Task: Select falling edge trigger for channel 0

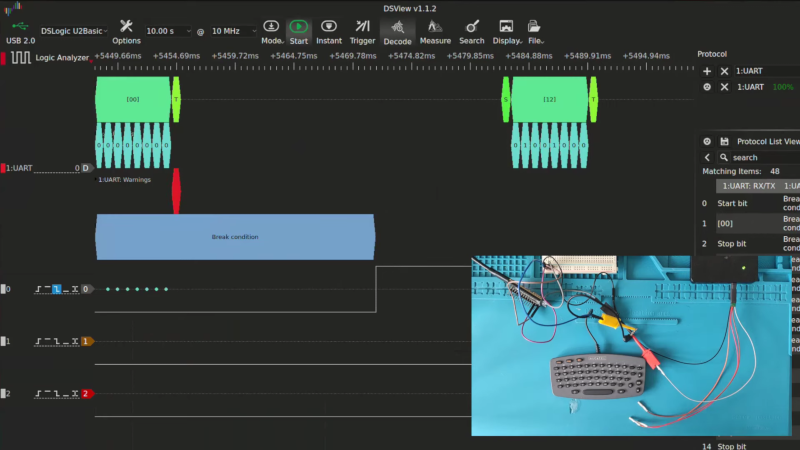Action: tap(57, 289)
